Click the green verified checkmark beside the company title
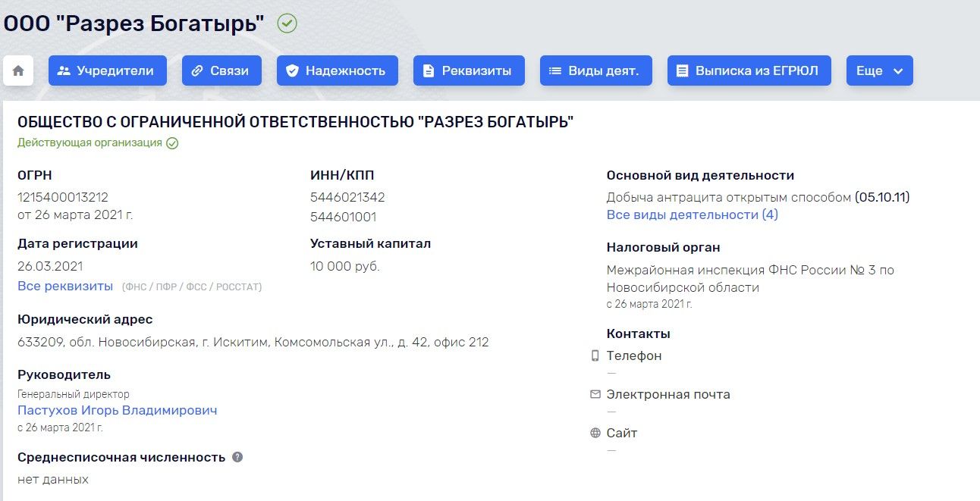The width and height of the screenshot is (980, 501). click(287, 23)
